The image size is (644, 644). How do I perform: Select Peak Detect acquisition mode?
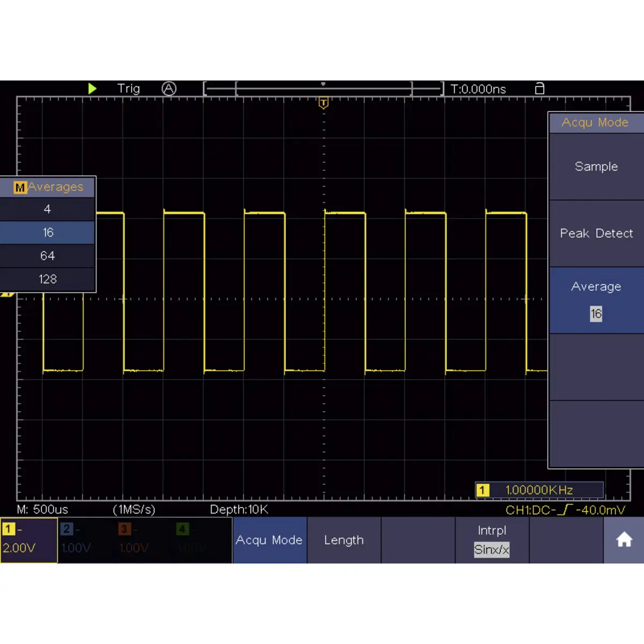(596, 233)
